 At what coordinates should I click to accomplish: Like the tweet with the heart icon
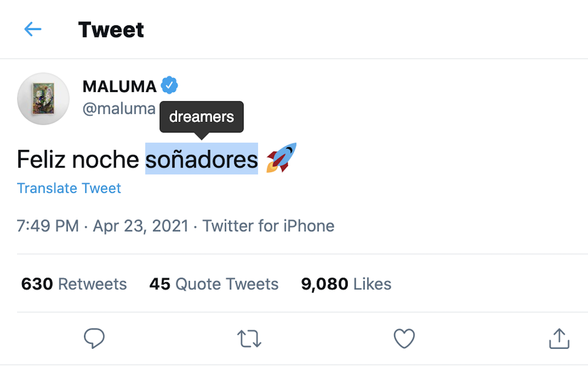(x=404, y=339)
